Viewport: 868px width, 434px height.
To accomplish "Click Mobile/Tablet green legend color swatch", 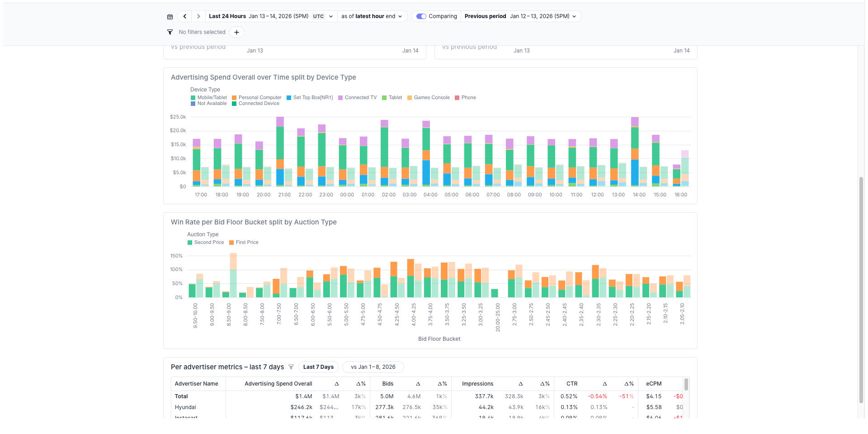I will (x=193, y=98).
